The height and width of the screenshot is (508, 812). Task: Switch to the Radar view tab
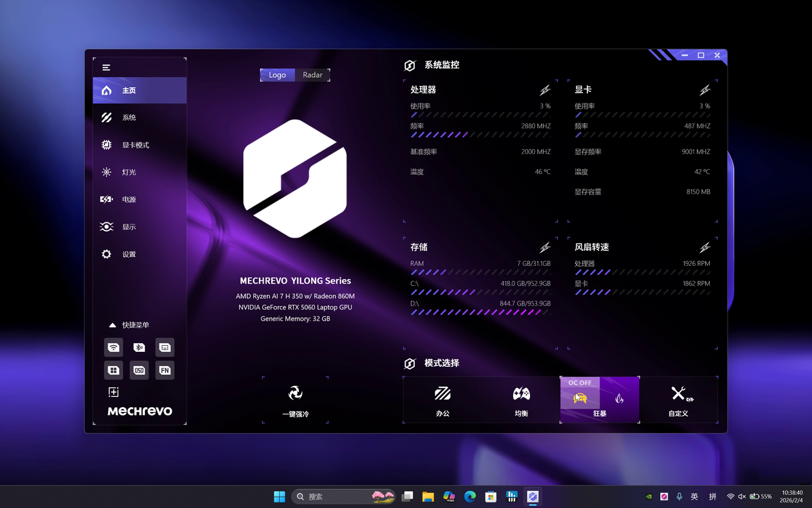click(x=312, y=75)
